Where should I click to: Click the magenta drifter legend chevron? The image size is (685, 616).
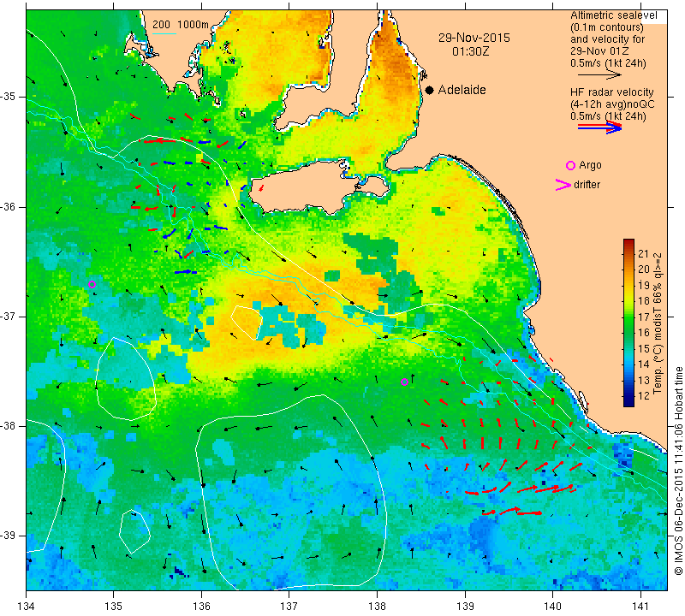point(563,185)
